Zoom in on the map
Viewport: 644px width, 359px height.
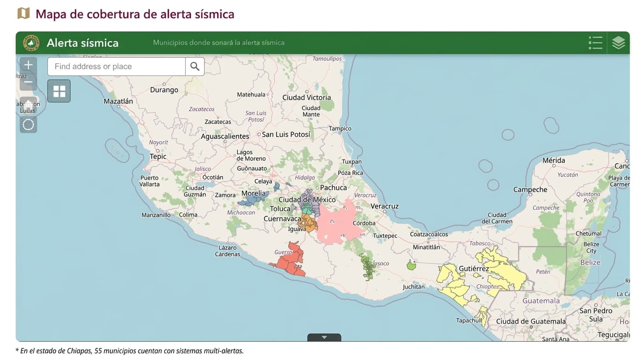[x=29, y=65]
